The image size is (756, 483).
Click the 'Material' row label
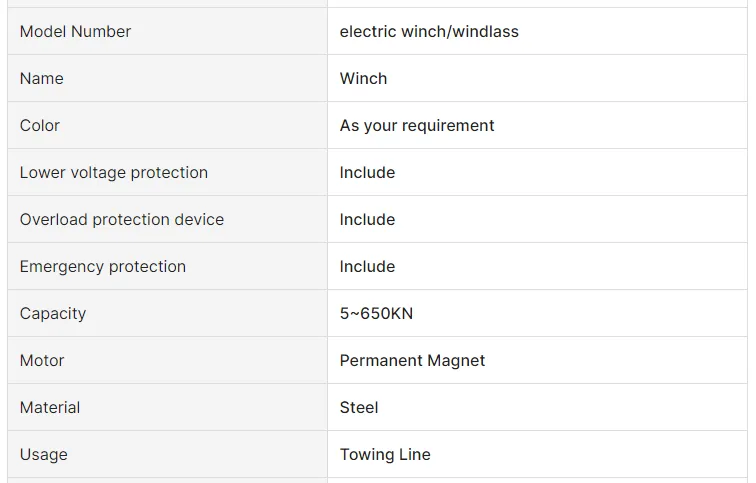tap(50, 408)
